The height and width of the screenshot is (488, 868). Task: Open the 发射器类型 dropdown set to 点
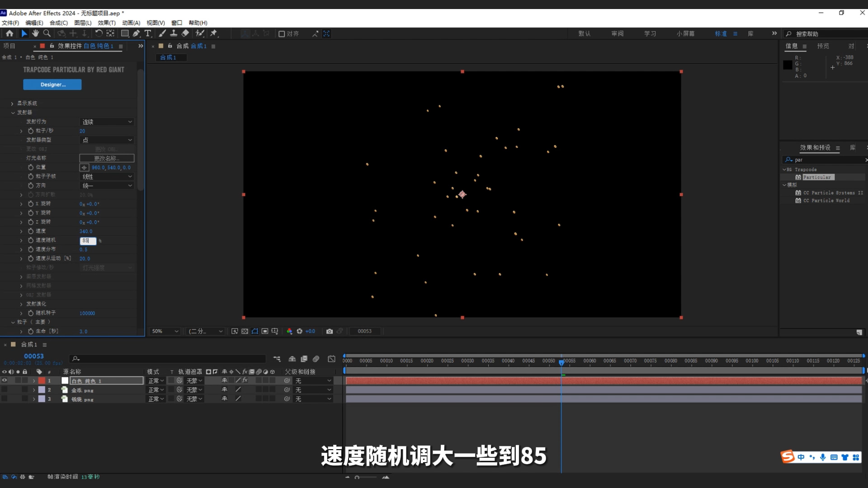point(106,140)
